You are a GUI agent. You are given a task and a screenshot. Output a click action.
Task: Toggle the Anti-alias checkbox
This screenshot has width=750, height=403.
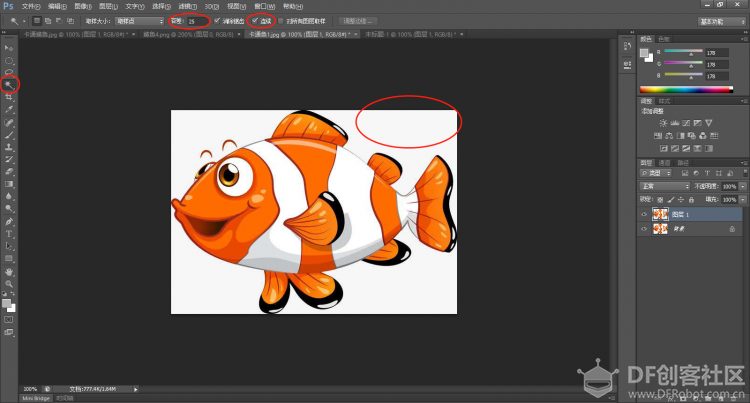[217, 21]
